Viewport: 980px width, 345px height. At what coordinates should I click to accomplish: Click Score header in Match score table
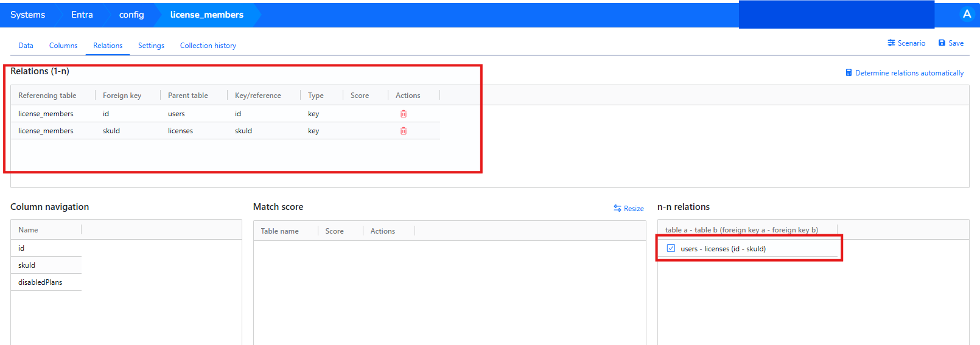(334, 231)
